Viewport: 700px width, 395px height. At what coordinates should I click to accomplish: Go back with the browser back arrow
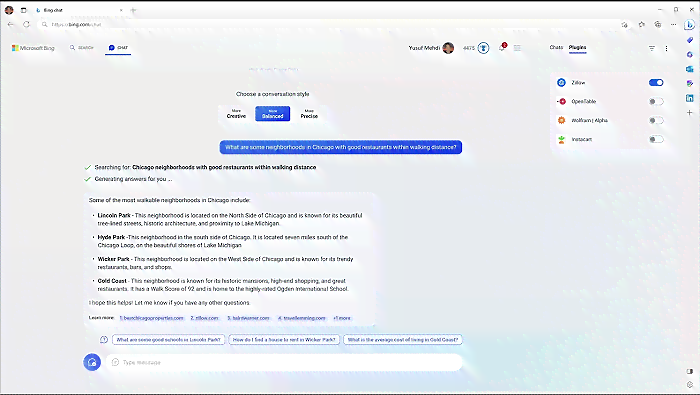[11, 25]
